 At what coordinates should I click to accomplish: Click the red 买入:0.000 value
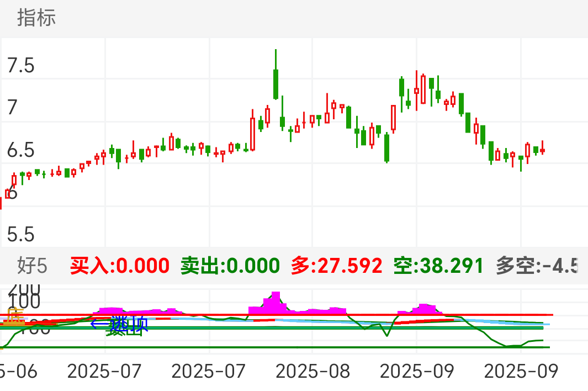(x=119, y=266)
